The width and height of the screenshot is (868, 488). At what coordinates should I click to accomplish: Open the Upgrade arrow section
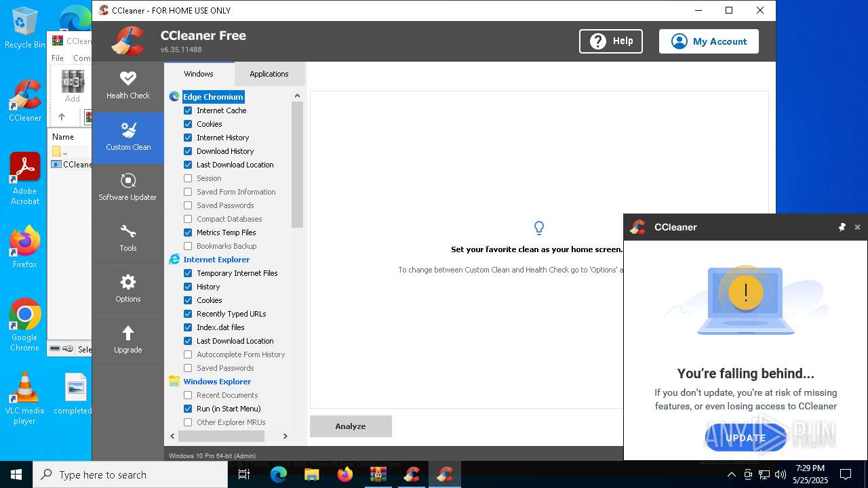point(127,341)
